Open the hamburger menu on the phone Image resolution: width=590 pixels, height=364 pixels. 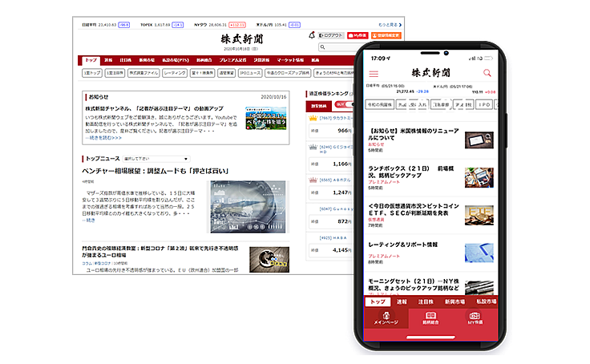(x=374, y=74)
